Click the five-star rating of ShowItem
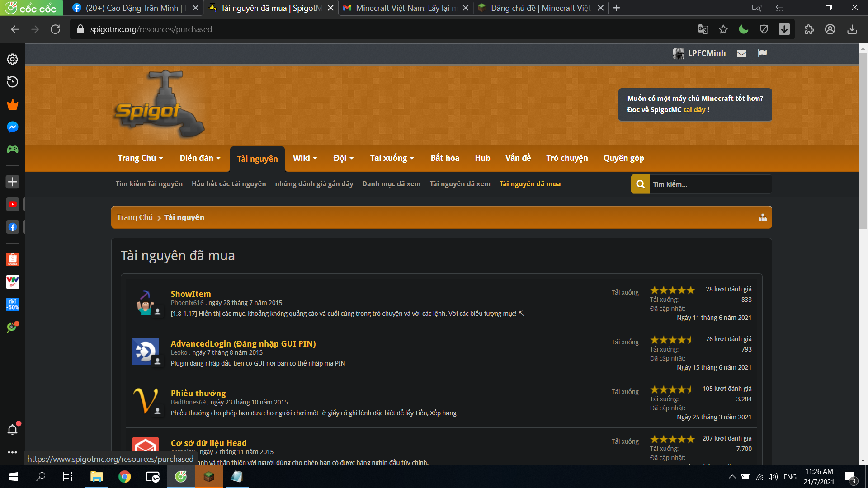868x488 pixels. click(x=672, y=290)
